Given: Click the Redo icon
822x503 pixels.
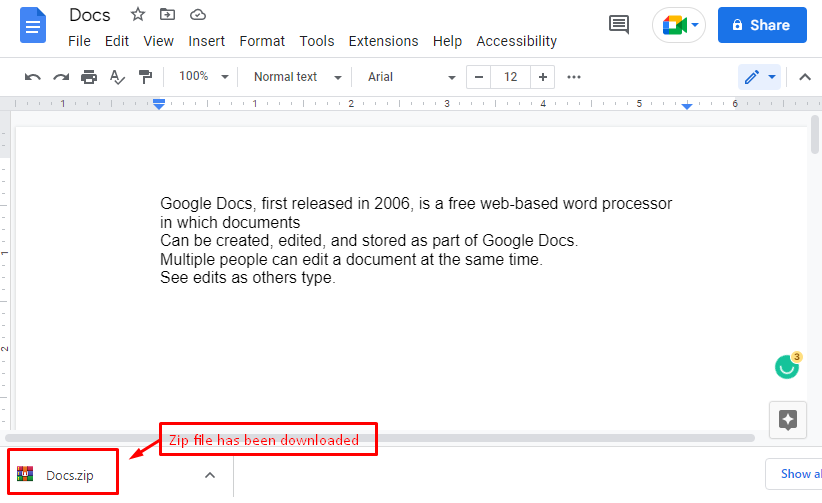Looking at the screenshot, I should [61, 77].
